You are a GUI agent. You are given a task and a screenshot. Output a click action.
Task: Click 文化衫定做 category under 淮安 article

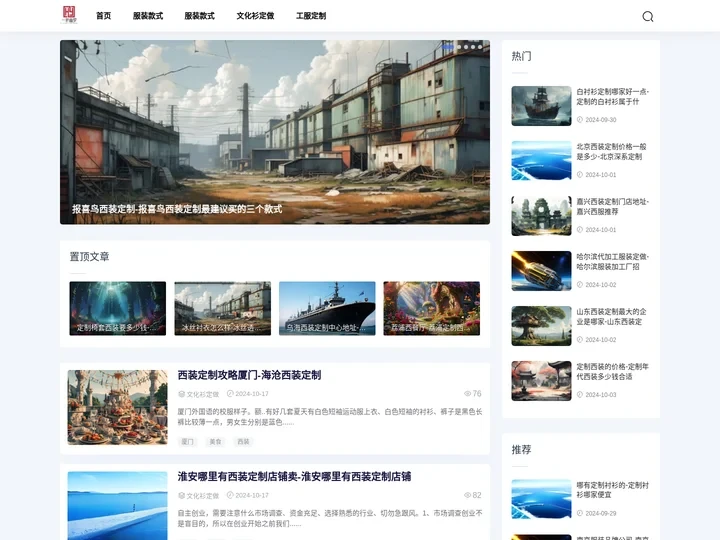coord(202,495)
